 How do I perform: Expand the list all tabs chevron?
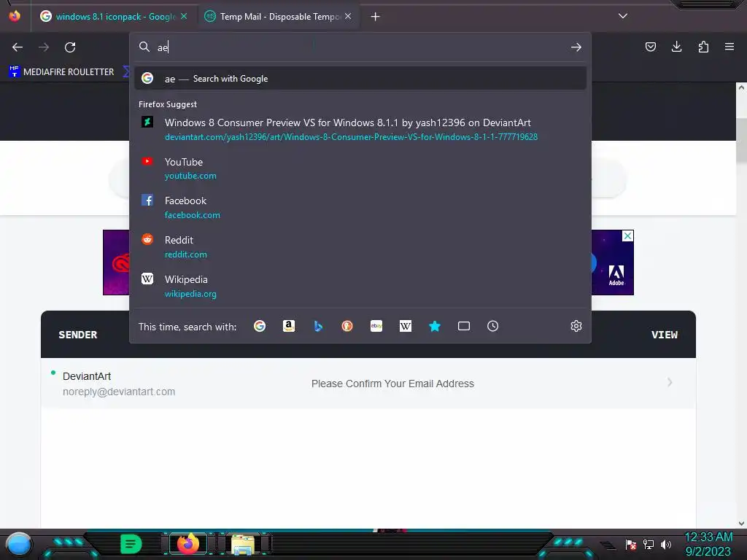(x=623, y=16)
